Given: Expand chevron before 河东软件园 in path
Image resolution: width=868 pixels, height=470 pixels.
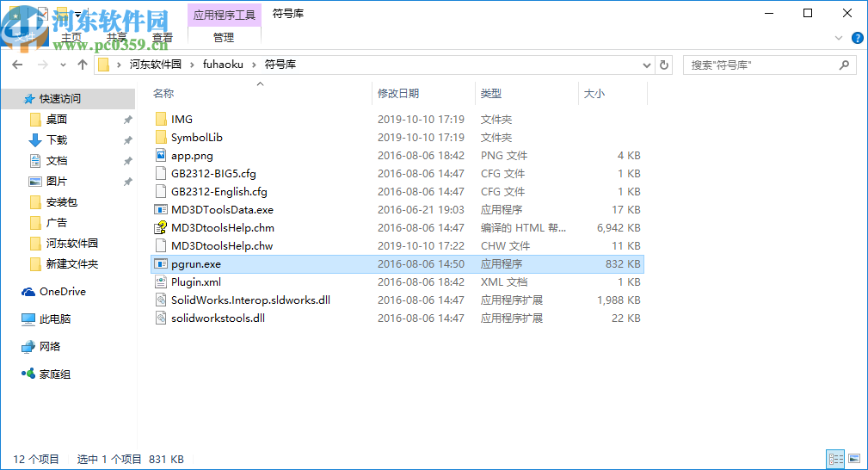Looking at the screenshot, I should pyautogui.click(x=119, y=65).
